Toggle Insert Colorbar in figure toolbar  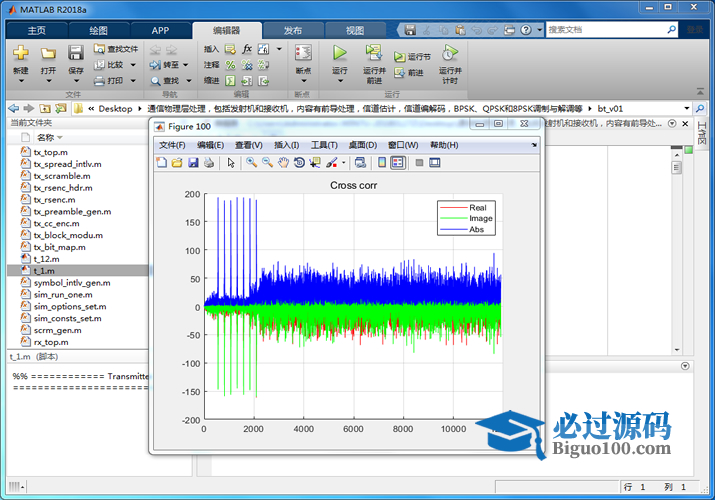(x=382, y=162)
